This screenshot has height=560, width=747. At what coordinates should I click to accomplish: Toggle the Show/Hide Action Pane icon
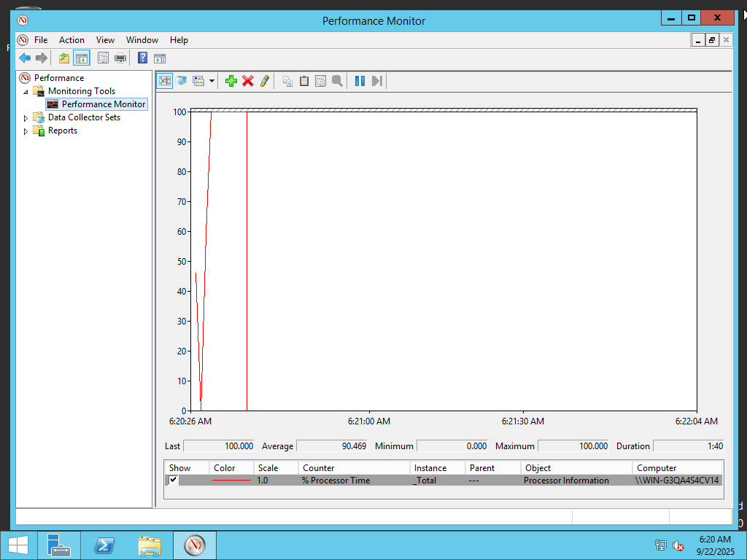160,58
